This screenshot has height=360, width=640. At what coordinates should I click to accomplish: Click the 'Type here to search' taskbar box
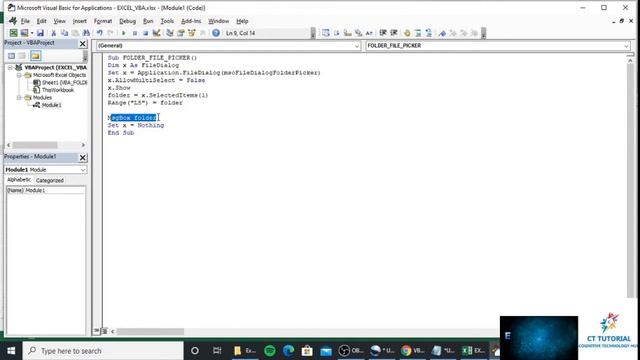click(103, 351)
